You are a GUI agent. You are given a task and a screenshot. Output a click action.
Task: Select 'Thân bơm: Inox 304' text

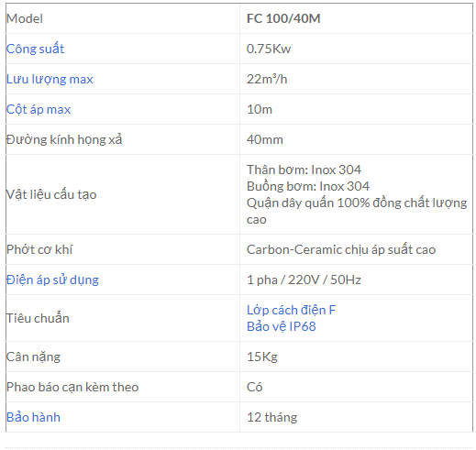tap(304, 170)
